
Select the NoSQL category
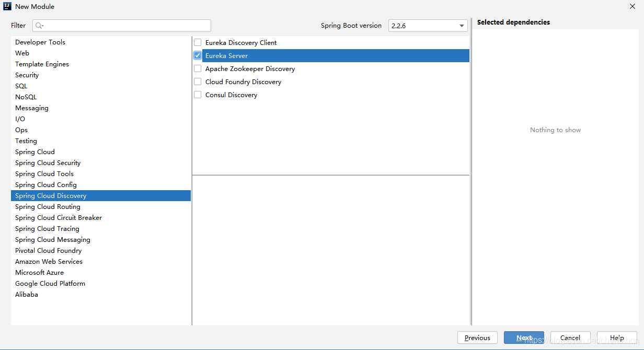tap(101, 97)
